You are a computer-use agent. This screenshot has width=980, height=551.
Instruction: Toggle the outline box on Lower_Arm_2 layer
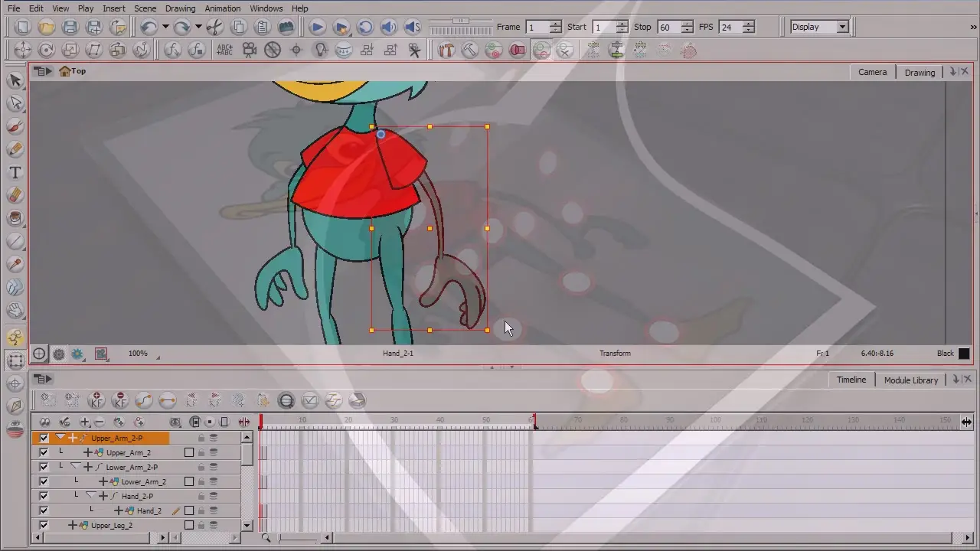tap(189, 481)
